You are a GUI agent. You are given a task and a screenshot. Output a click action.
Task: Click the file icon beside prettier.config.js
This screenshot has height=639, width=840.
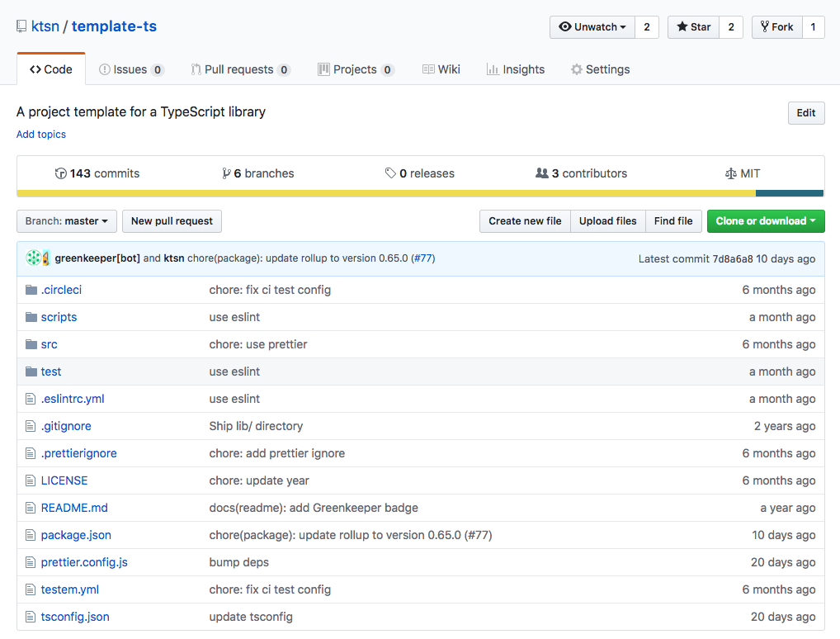(31, 562)
